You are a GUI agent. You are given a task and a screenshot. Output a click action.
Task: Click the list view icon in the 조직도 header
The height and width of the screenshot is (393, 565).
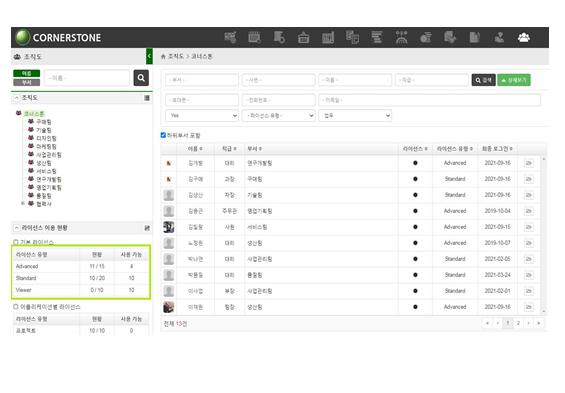(x=147, y=98)
